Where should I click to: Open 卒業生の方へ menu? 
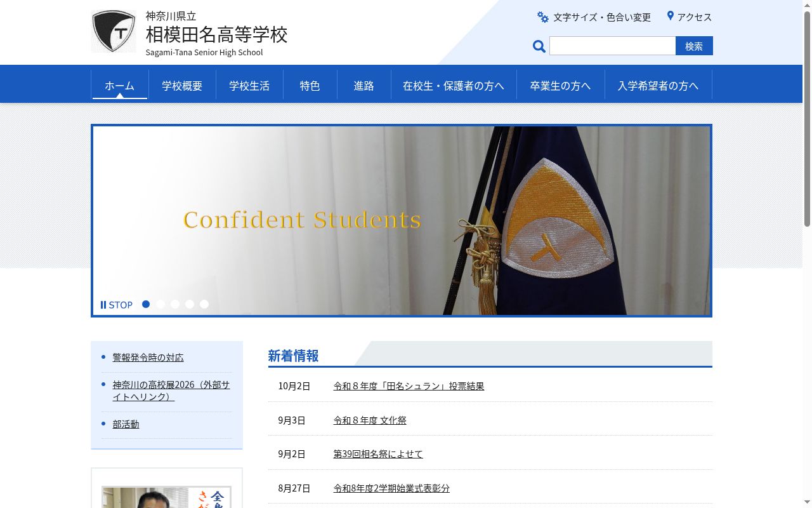(560, 85)
